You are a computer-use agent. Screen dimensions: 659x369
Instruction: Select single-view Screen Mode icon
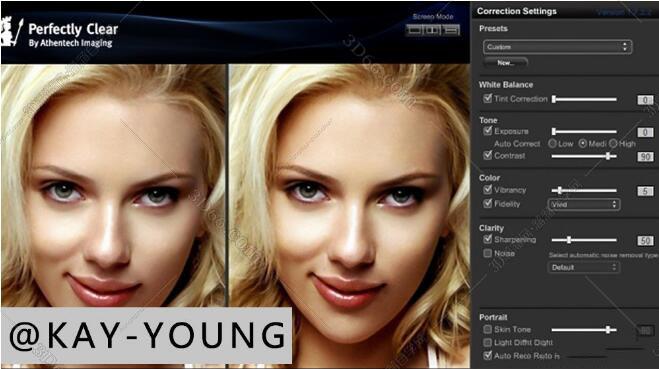tap(414, 30)
